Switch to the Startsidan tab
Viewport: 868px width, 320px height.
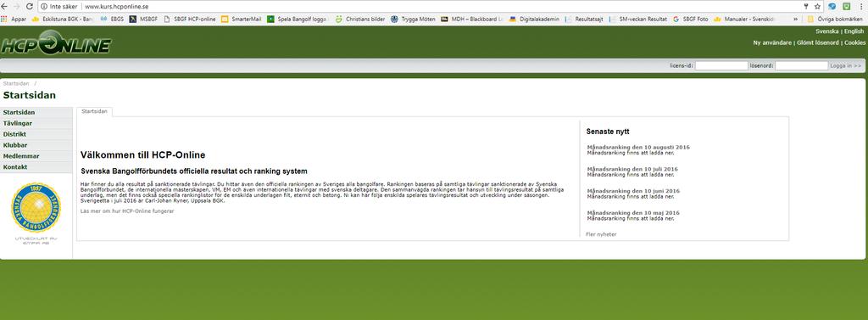tap(94, 111)
